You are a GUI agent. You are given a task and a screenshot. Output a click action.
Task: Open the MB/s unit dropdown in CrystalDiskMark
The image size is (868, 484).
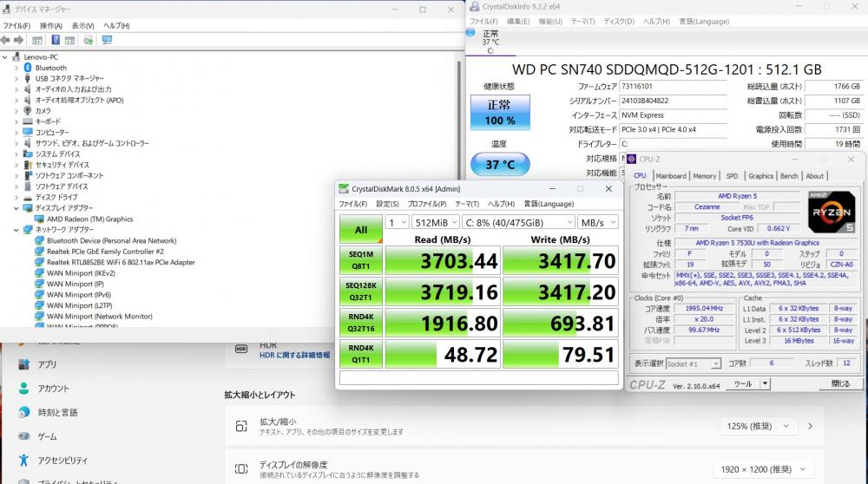(x=598, y=222)
